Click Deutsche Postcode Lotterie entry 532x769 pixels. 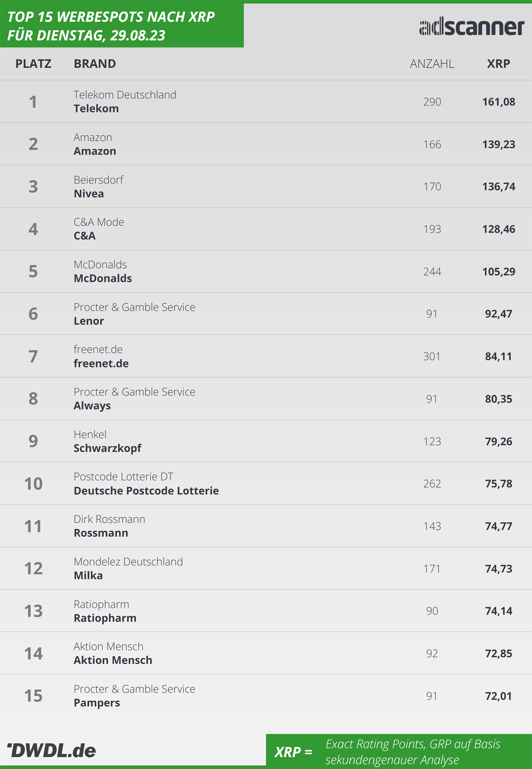[x=146, y=491]
